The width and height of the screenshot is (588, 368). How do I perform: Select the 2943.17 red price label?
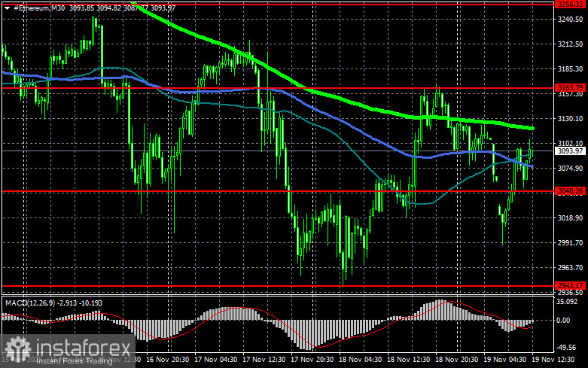570,285
